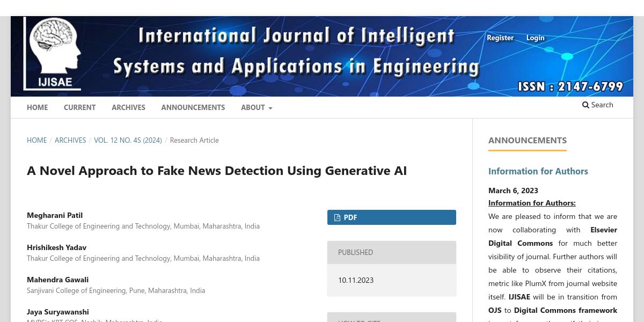
Task: Expand the ABOUT dropdown menu
Action: click(257, 107)
